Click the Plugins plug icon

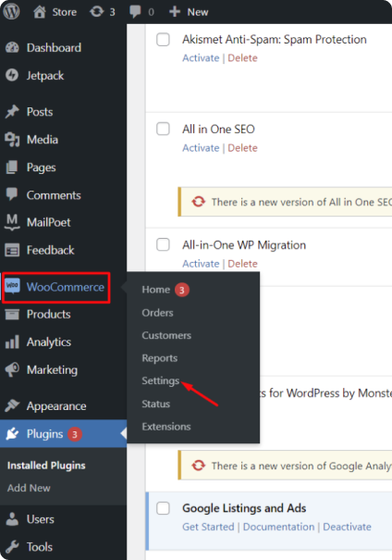12,433
